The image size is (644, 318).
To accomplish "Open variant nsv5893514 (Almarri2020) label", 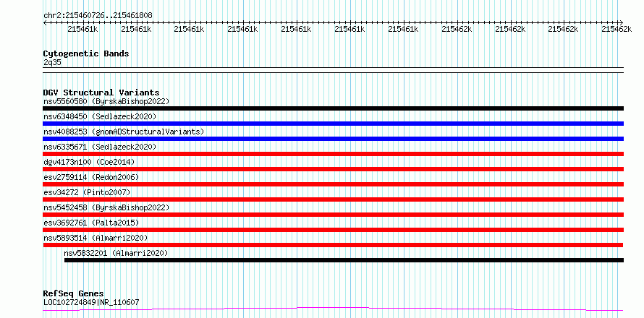I will point(96,238).
